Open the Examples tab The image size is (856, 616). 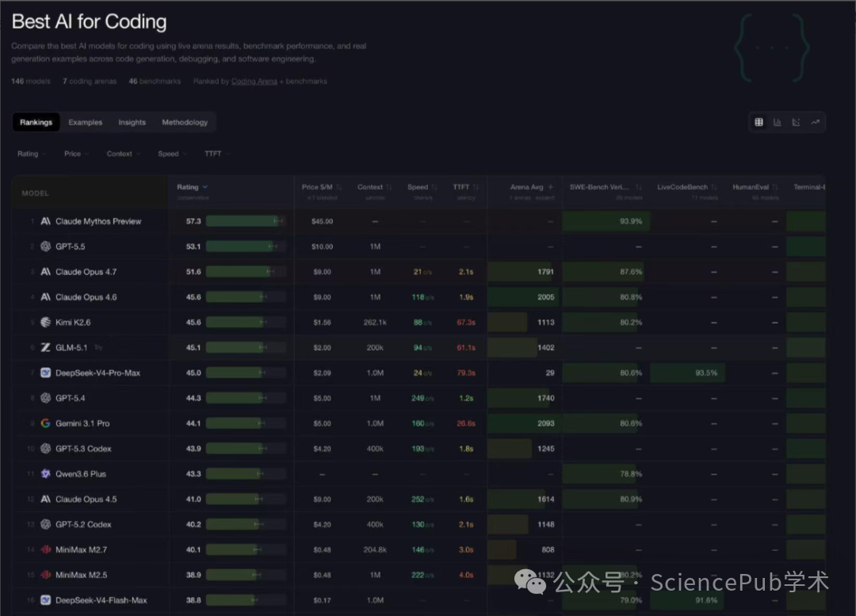[x=85, y=122]
